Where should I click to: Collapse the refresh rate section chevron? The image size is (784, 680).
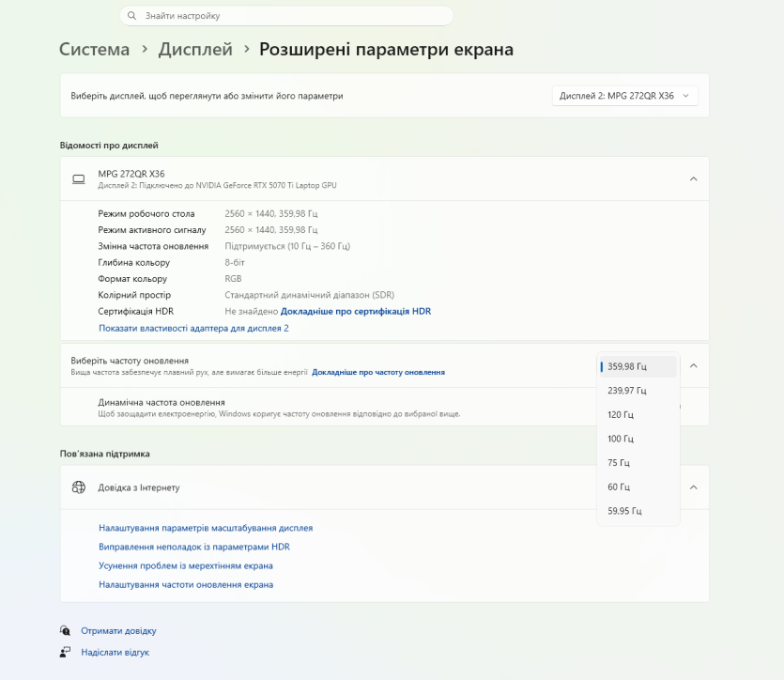694,366
